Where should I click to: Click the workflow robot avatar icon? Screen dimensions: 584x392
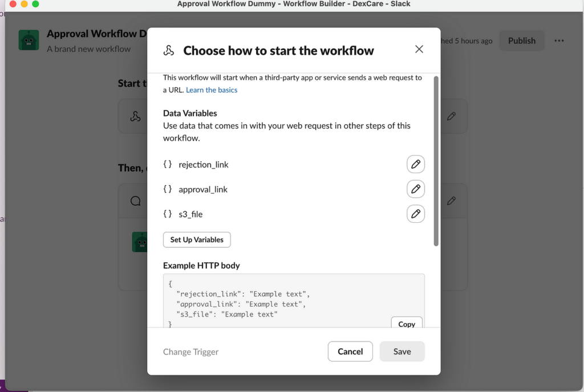[29, 40]
